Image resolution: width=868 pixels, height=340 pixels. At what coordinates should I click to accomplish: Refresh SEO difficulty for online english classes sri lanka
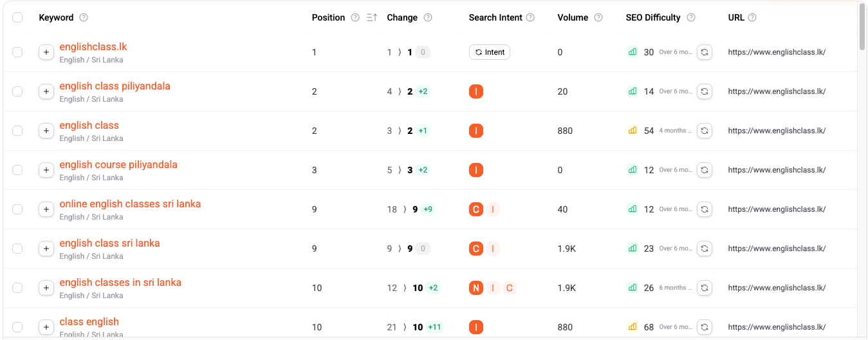pyautogui.click(x=705, y=209)
